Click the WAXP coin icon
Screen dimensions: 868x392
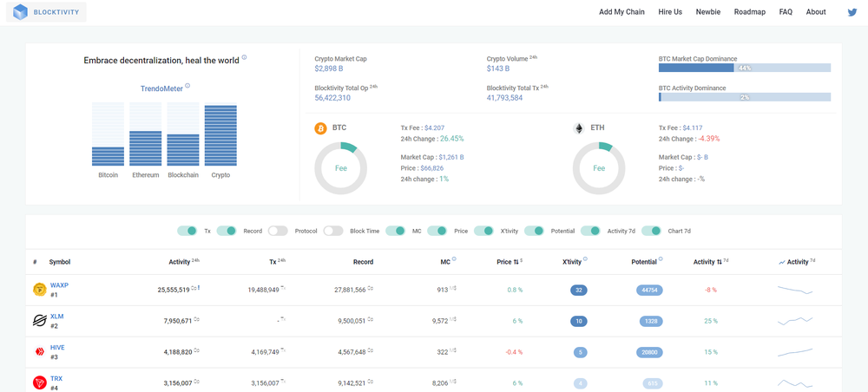pyautogui.click(x=39, y=289)
